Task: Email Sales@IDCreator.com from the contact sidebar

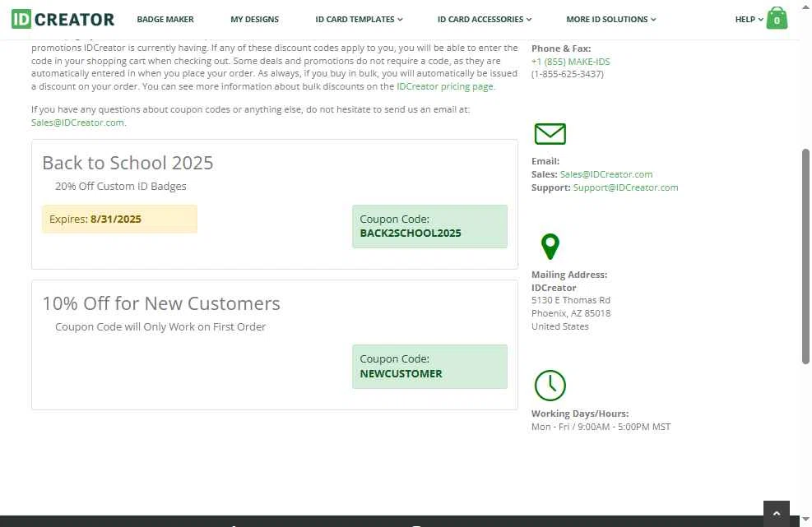Action: 606,174
